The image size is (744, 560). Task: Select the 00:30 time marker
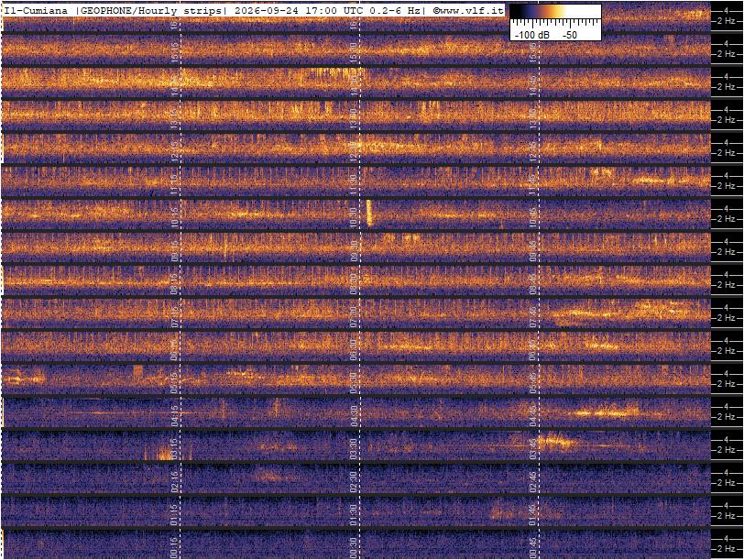pyautogui.click(x=354, y=548)
